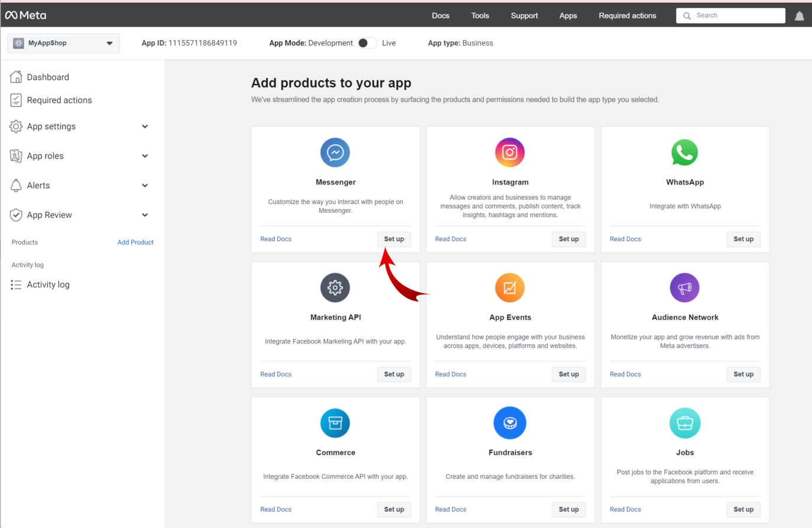Expand the Alerts chevron
812x528 pixels.
145,186
